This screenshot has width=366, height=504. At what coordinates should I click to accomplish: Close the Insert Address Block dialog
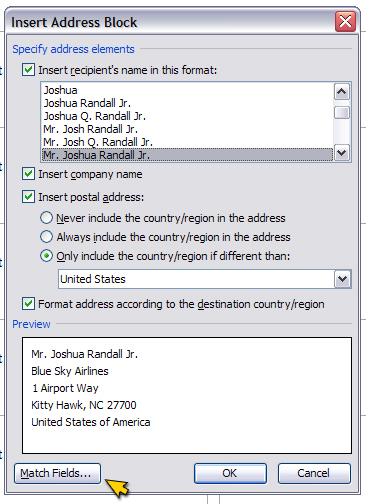(x=345, y=22)
